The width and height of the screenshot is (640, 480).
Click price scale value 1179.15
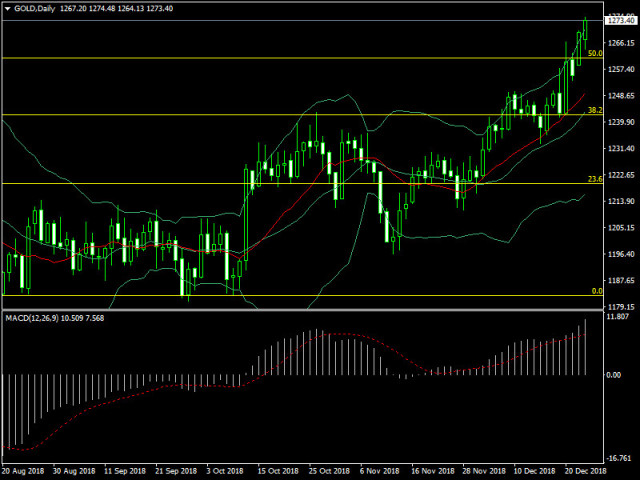tap(621, 307)
